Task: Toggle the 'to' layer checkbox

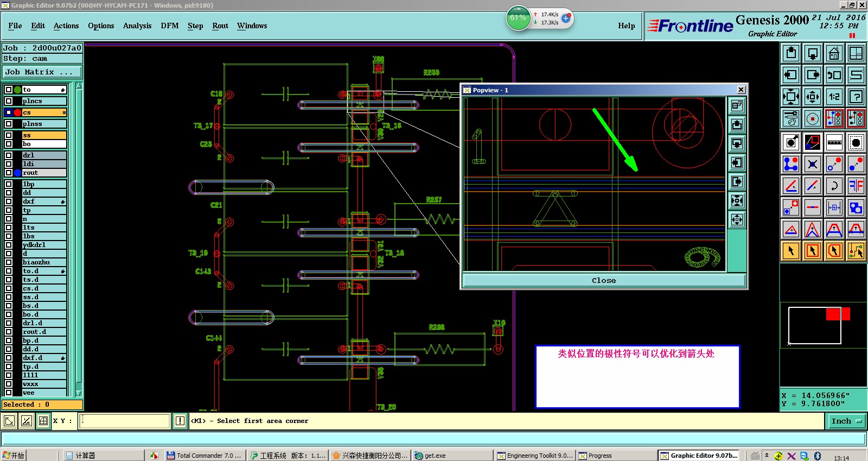Action: click(9, 90)
